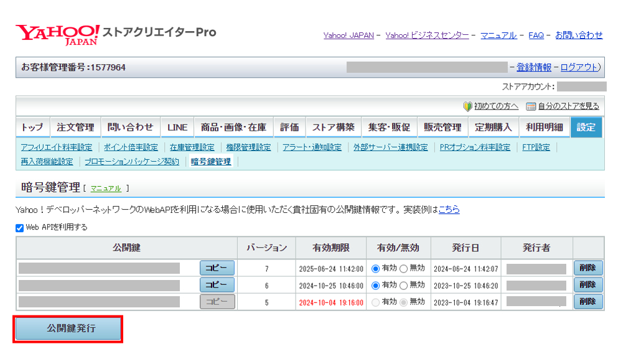
Task: Delete the version 7 key with 削除
Action: pos(588,268)
